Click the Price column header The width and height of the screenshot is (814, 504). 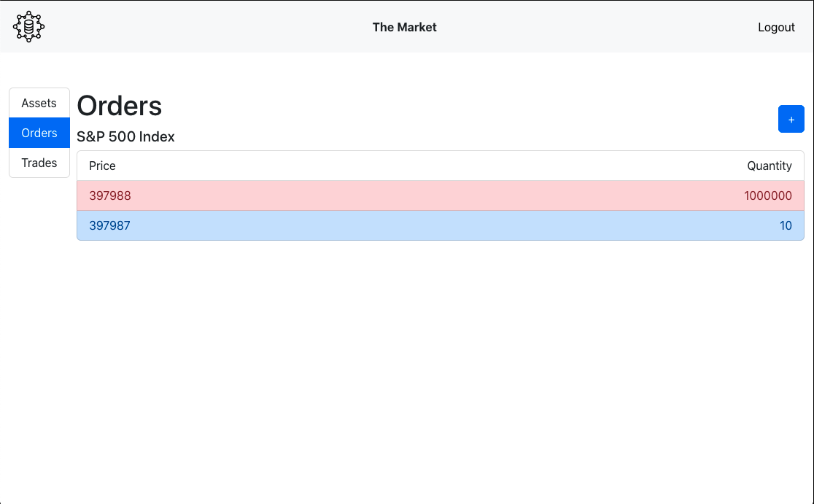101,166
